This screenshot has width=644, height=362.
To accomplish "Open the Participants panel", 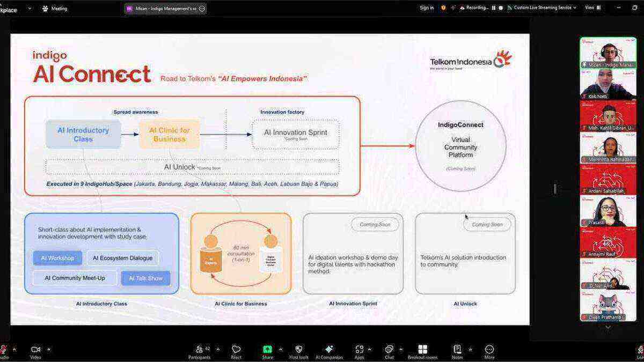I will (199, 351).
